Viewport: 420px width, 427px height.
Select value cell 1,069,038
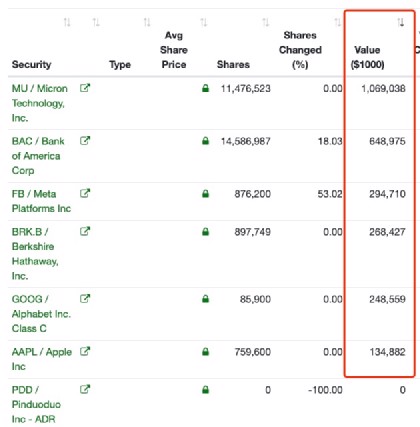(383, 89)
